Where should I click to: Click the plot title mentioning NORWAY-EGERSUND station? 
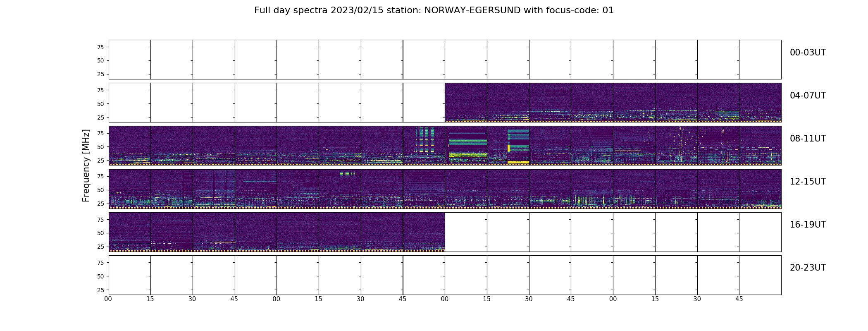click(434, 10)
